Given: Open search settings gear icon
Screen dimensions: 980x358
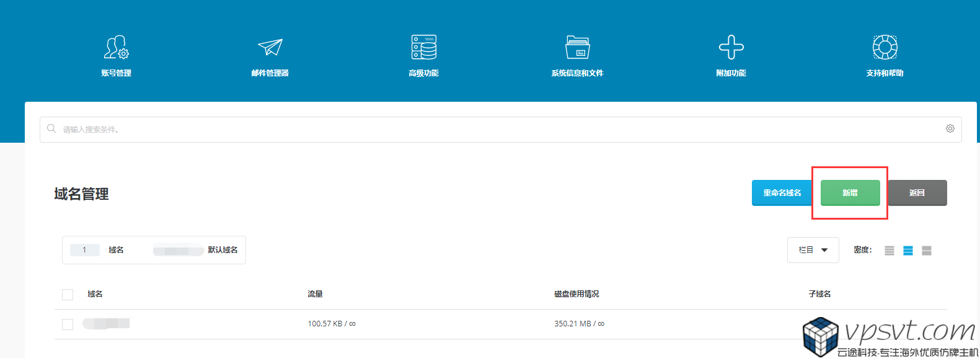Looking at the screenshot, I should 950,128.
